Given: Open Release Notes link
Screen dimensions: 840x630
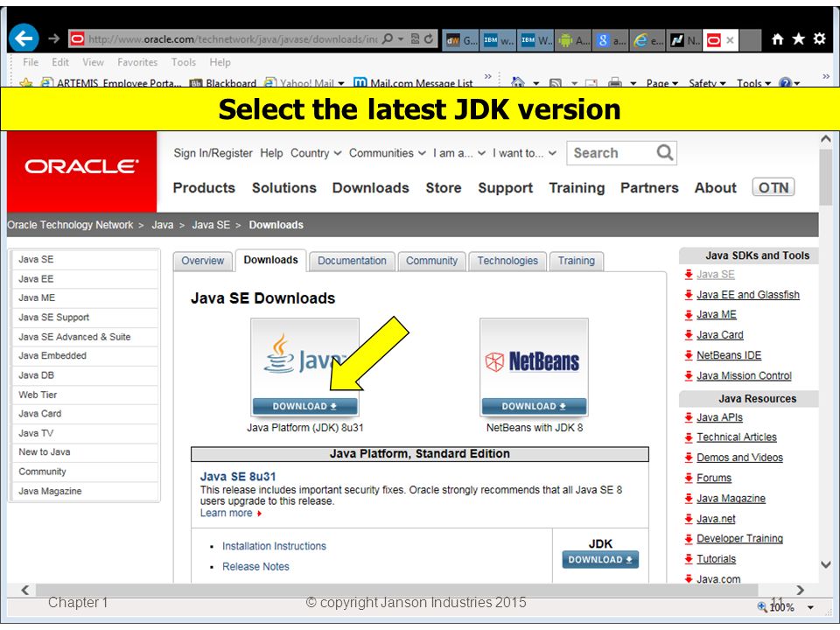Looking at the screenshot, I should (255, 567).
